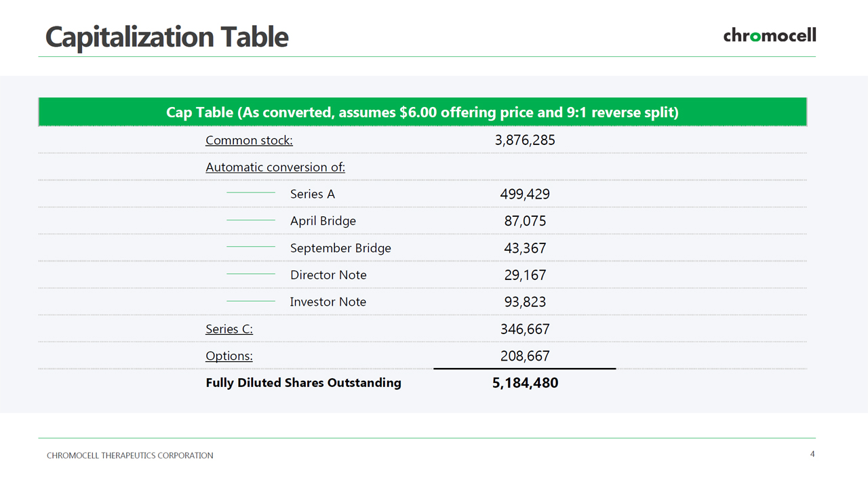
Task: Select the value 3,876,285
Action: pyautogui.click(x=525, y=140)
